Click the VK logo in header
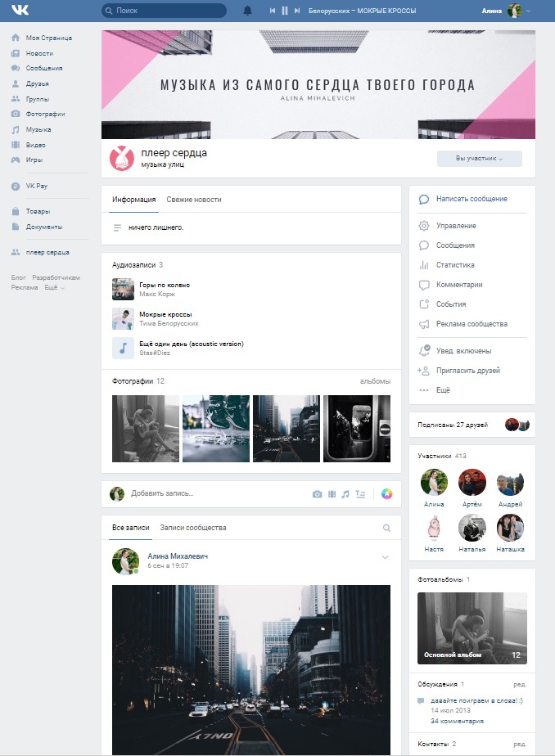Screen dimensions: 555x756 pos(20,10)
